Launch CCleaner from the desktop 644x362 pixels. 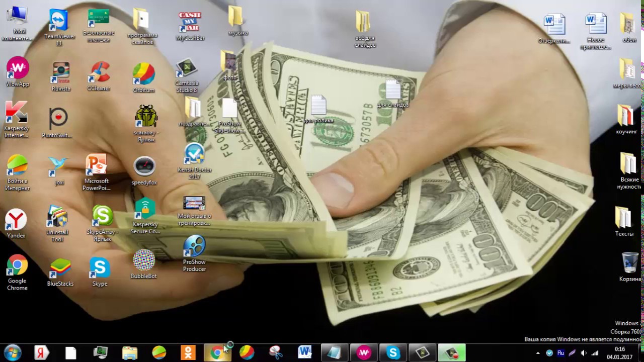pos(99,73)
